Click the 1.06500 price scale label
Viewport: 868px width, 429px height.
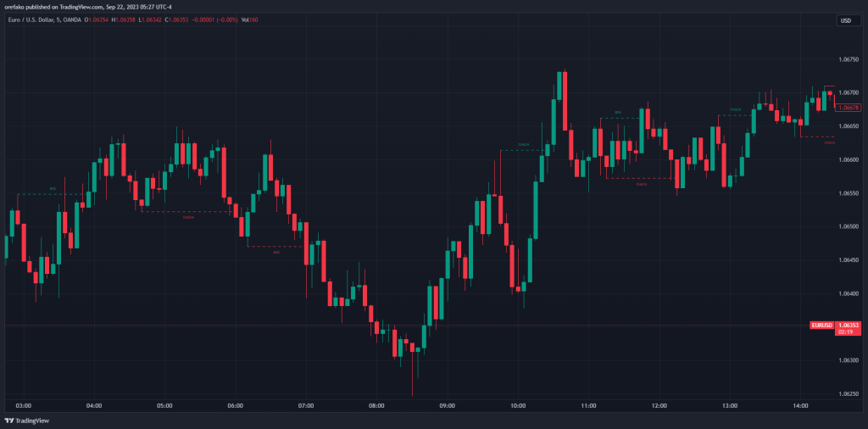[x=848, y=226]
